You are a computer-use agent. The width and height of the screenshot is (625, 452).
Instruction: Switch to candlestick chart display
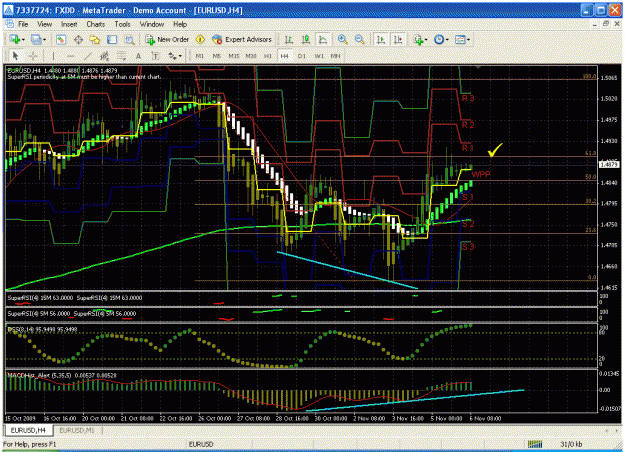(x=306, y=39)
